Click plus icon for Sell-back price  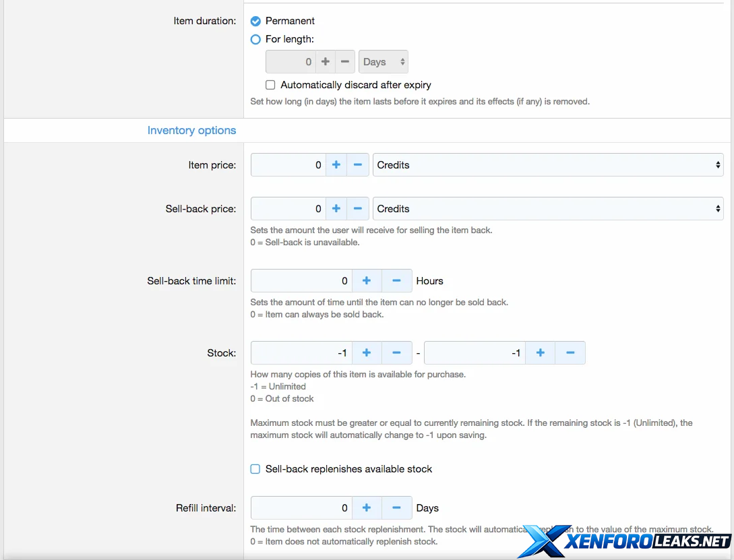coord(336,209)
